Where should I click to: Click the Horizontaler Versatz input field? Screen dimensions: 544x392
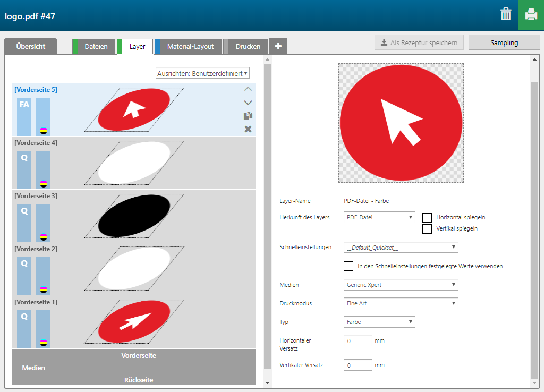[358, 340]
